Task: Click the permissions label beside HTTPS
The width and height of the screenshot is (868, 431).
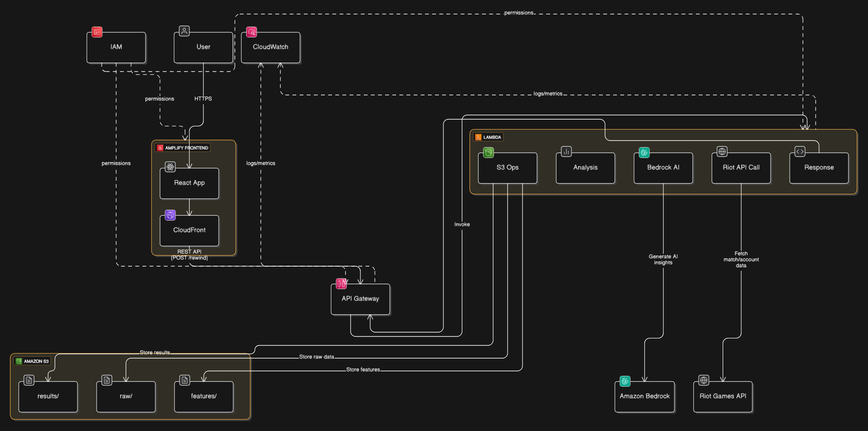Action: [x=160, y=98]
